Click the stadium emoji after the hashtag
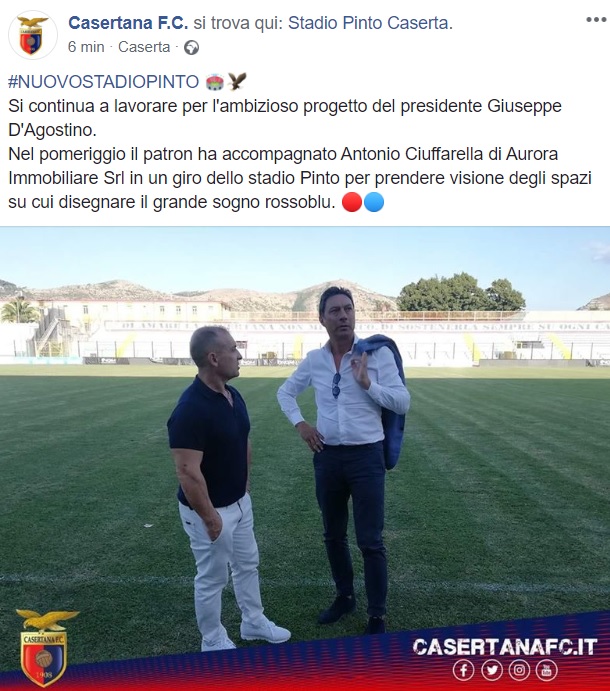Viewport: 610px width, 691px height. (215, 82)
